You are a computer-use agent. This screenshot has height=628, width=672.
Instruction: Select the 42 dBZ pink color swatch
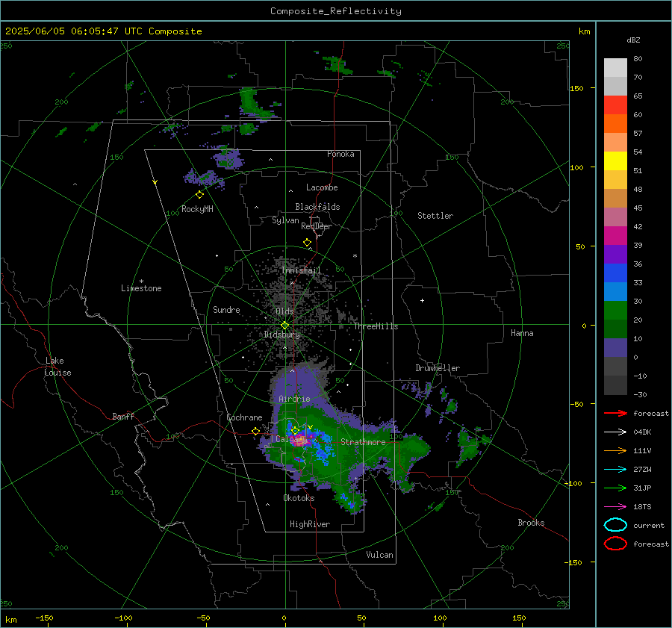click(615, 217)
